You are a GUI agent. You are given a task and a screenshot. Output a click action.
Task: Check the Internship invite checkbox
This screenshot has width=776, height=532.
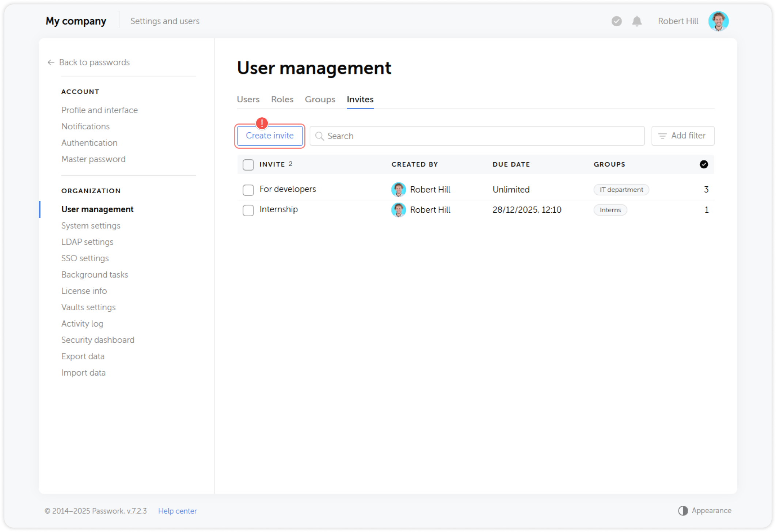point(248,210)
